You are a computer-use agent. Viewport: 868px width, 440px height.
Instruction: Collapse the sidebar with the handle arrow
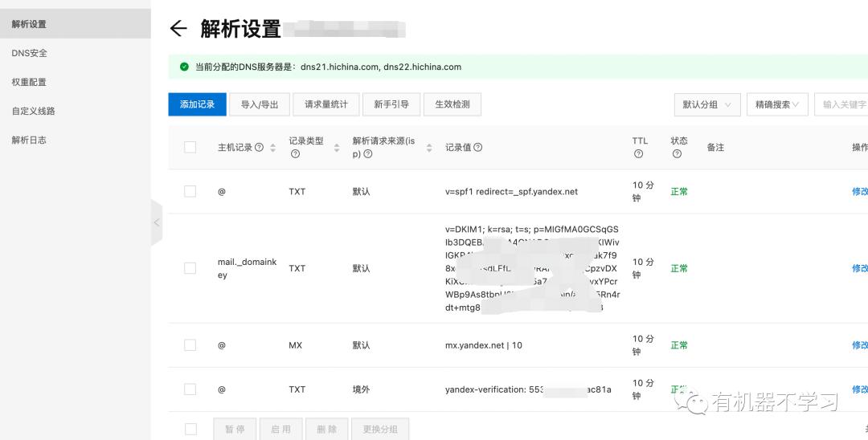click(157, 222)
